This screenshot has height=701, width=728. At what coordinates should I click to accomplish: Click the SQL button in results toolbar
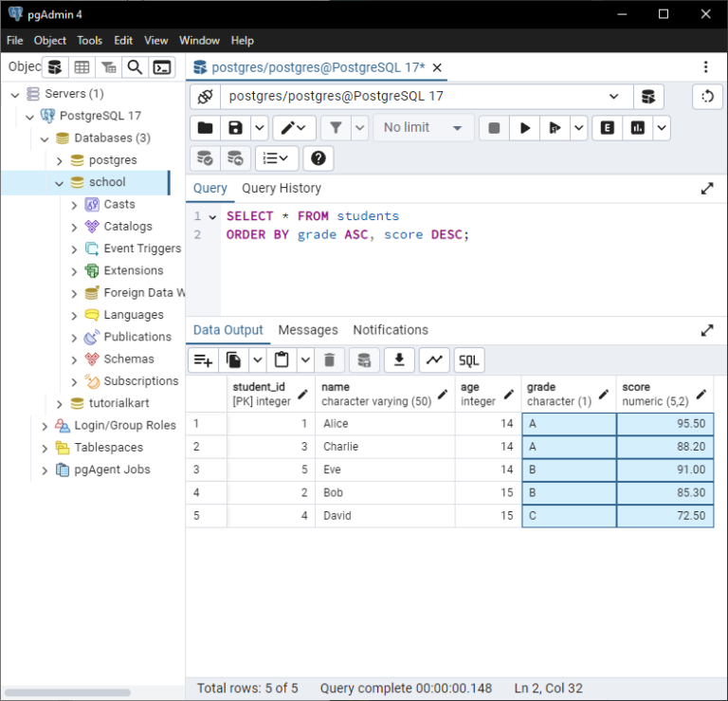point(468,360)
